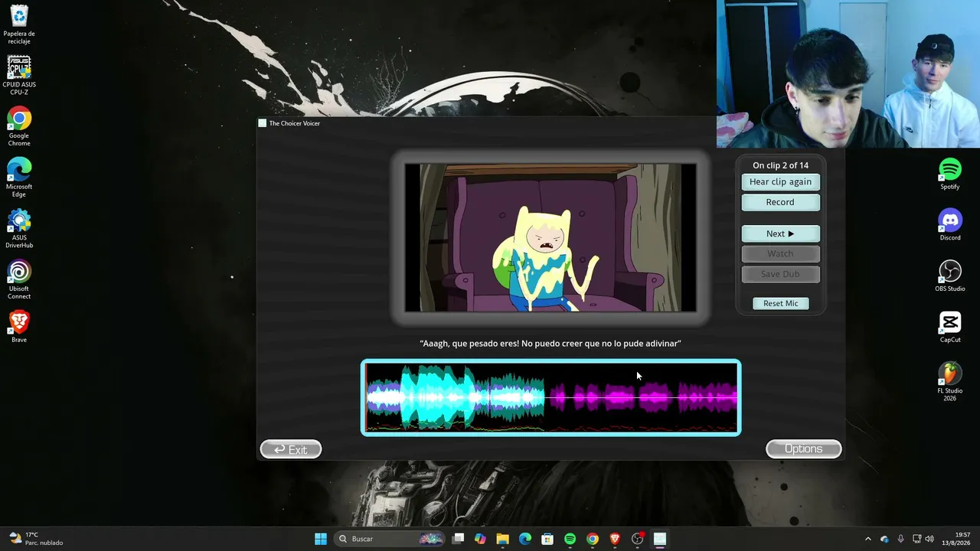Switch to Microsoft Edge in the taskbar
The width and height of the screenshot is (980, 551).
click(525, 539)
